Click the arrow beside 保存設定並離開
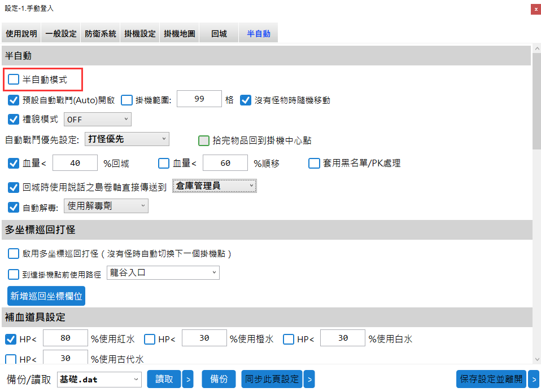 (x=534, y=379)
